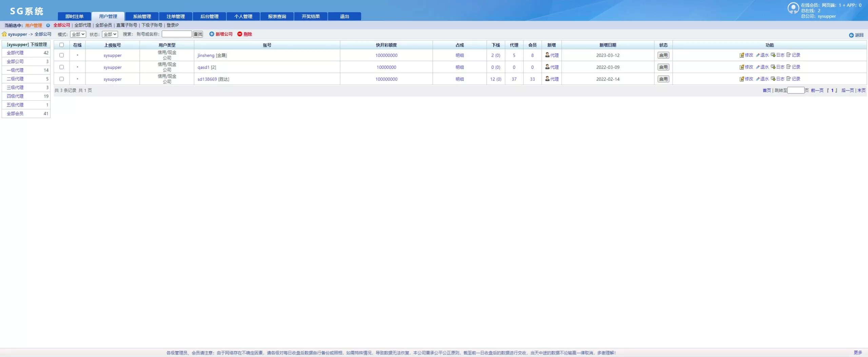Open the 系统管理 tab
Viewport: 868px width, 357px height.
pyautogui.click(x=142, y=16)
